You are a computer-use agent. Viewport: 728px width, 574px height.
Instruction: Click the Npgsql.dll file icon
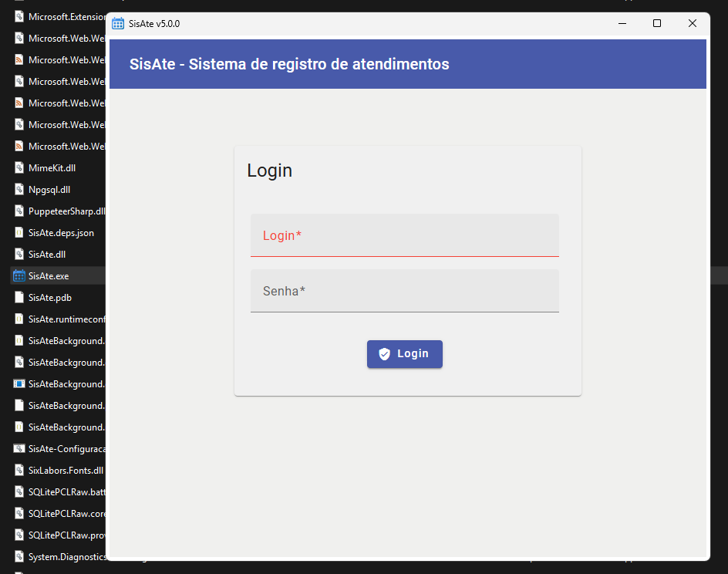19,189
